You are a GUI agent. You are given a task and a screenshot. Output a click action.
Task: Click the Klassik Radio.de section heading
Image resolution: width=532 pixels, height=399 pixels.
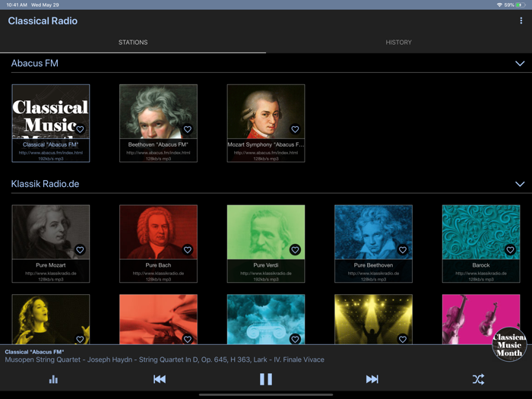coord(45,184)
